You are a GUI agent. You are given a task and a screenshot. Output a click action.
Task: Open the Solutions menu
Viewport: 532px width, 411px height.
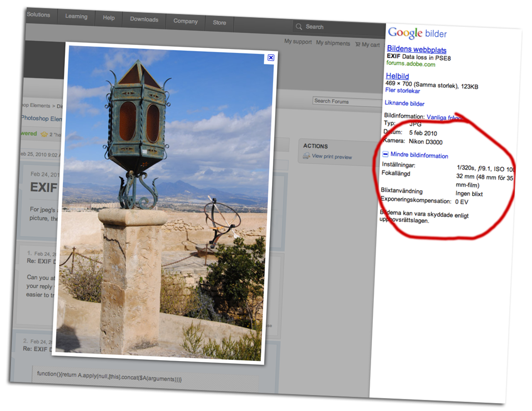tap(38, 14)
